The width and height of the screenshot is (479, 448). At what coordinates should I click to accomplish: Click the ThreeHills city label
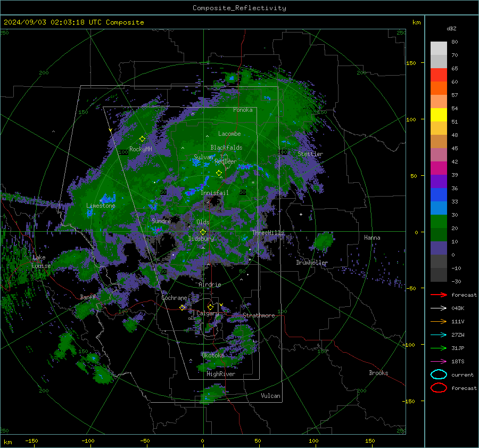pyautogui.click(x=268, y=233)
